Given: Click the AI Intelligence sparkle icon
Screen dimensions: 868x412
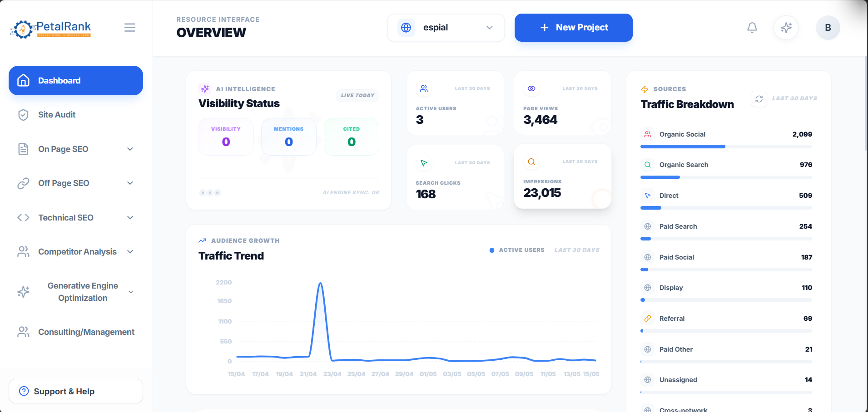Looking at the screenshot, I should (x=205, y=89).
